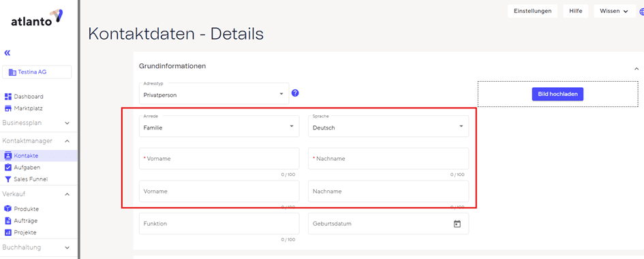Image resolution: width=644 pixels, height=259 pixels.
Task: Open the Wissen menu
Action: [615, 11]
